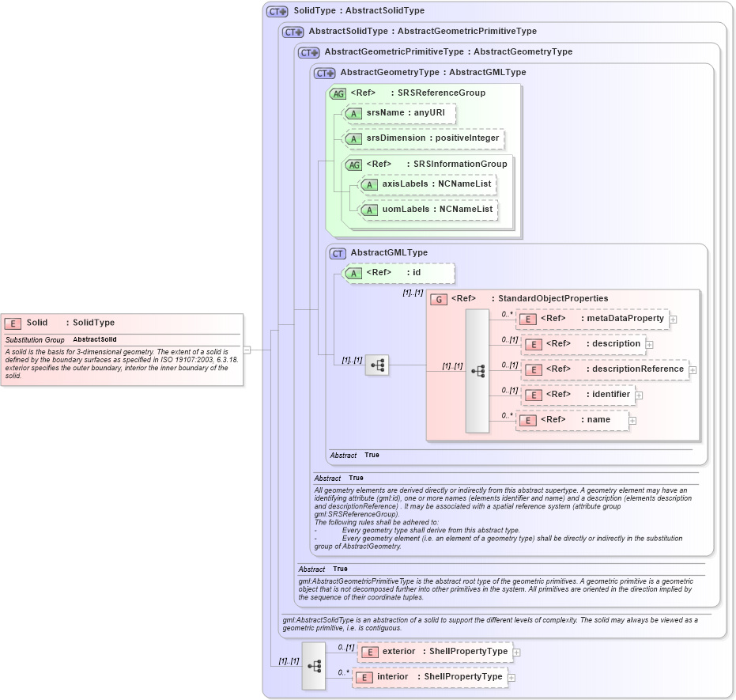Click the CT icon beside AbstractGeometryType
The image size is (736, 700).
325,74
